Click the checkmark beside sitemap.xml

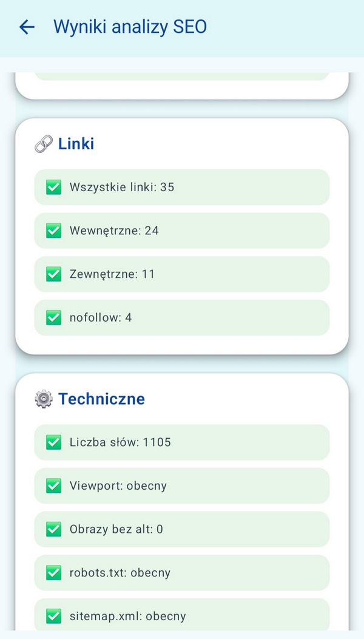point(53,616)
